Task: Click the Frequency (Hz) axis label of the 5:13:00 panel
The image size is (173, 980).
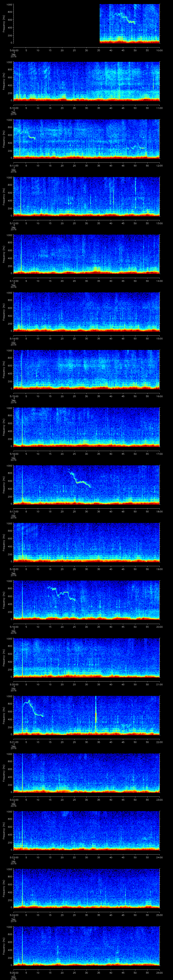Action: point(4,254)
